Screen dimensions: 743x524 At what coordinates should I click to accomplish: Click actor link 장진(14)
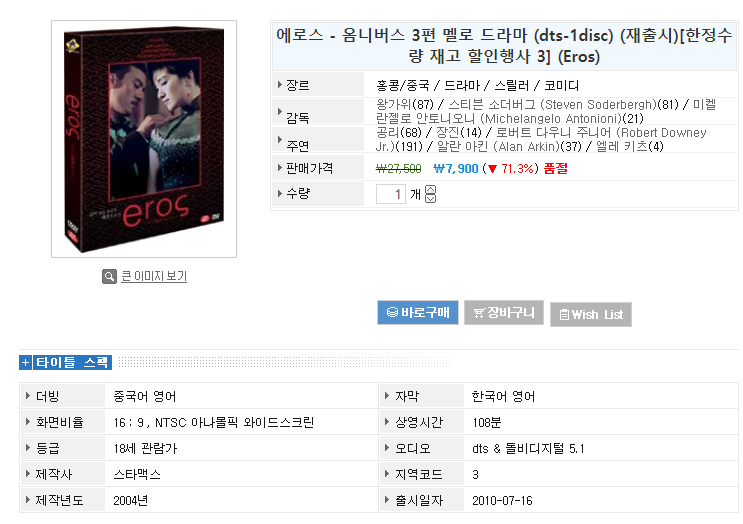tap(459, 132)
